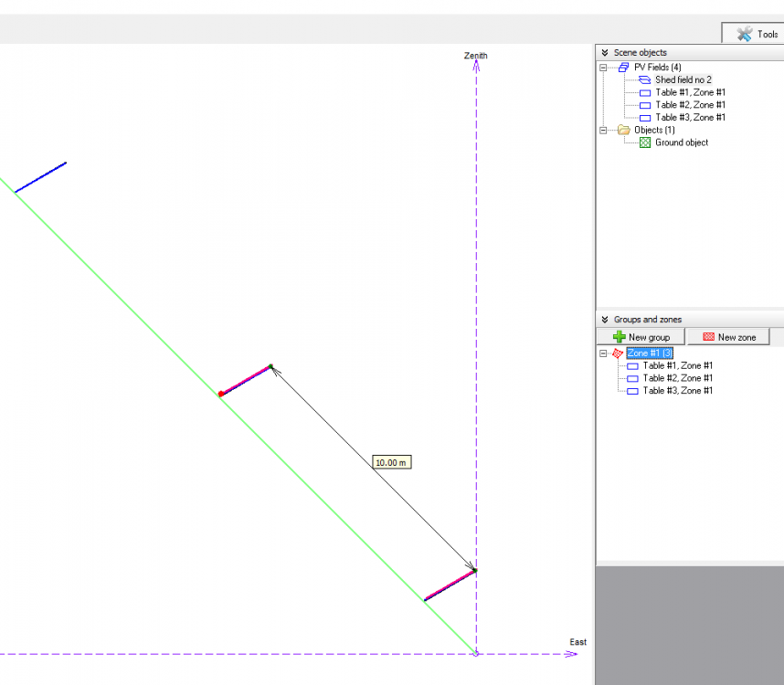Image resolution: width=784 pixels, height=685 pixels.
Task: Click the red Zone #1 icon
Action: [x=618, y=353]
